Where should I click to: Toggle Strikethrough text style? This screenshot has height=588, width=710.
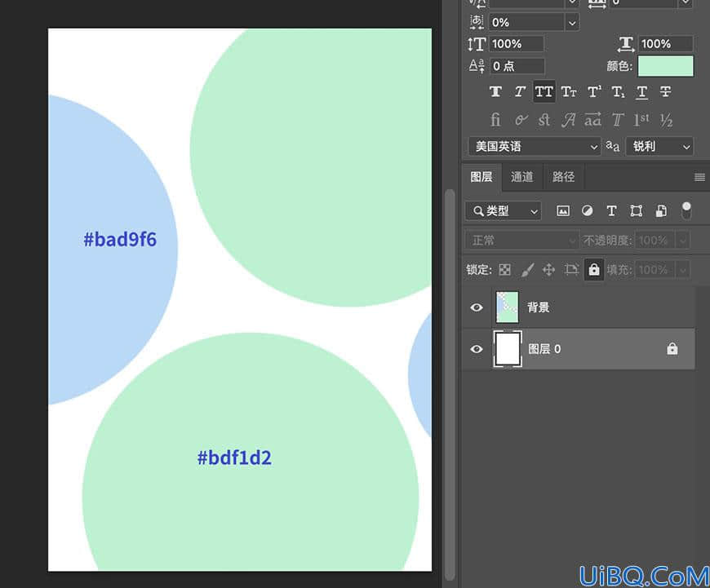click(665, 92)
